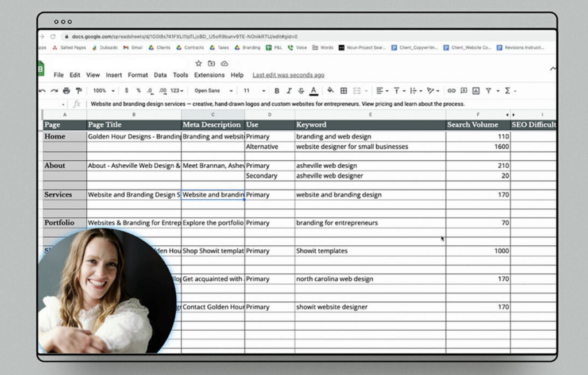This screenshot has height=375, width=588.
Task: Open the Extensions menu
Action: [x=209, y=75]
